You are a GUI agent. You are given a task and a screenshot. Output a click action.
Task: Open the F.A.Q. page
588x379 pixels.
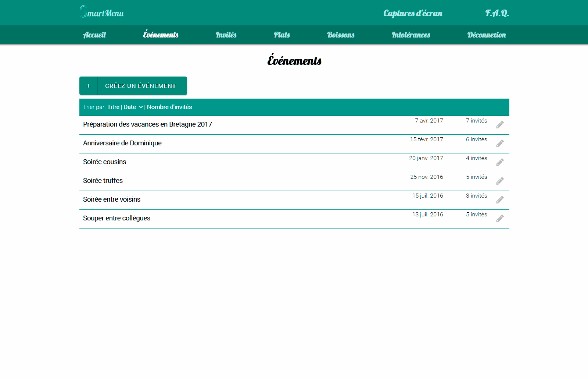click(x=497, y=13)
